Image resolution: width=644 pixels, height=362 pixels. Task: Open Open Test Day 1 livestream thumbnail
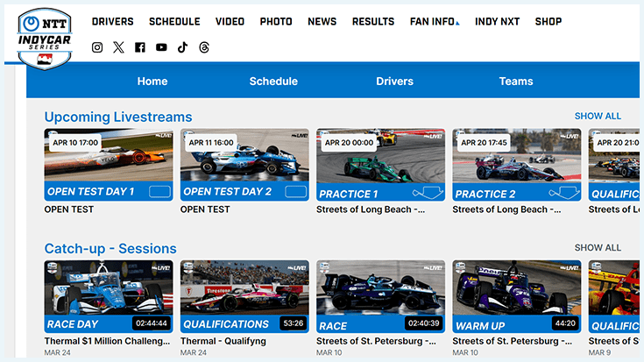pos(109,165)
